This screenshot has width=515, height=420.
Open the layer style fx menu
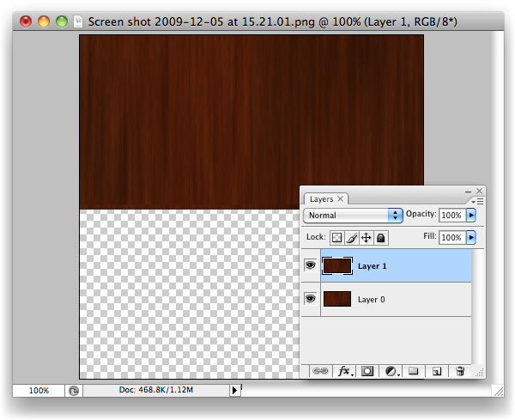click(345, 371)
